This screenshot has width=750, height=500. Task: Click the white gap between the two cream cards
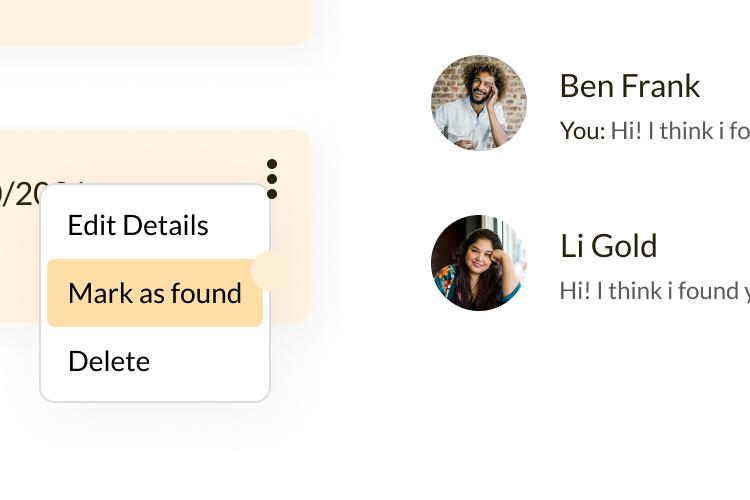155,86
